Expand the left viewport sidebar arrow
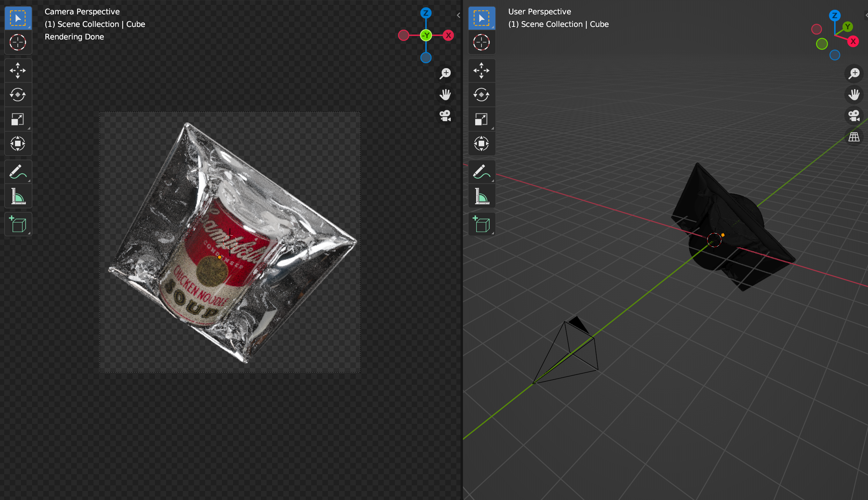868x500 pixels. coord(458,15)
